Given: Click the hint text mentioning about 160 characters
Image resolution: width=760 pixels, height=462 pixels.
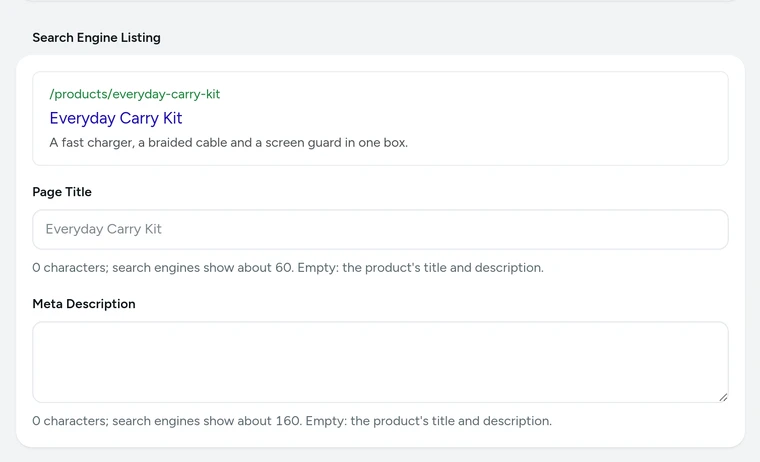Looking at the screenshot, I should (292, 421).
